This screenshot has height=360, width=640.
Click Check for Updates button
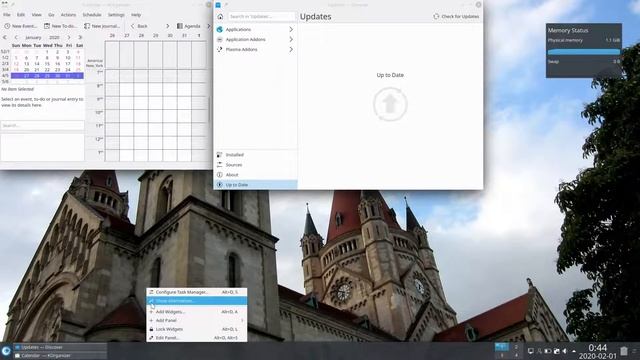click(x=456, y=16)
